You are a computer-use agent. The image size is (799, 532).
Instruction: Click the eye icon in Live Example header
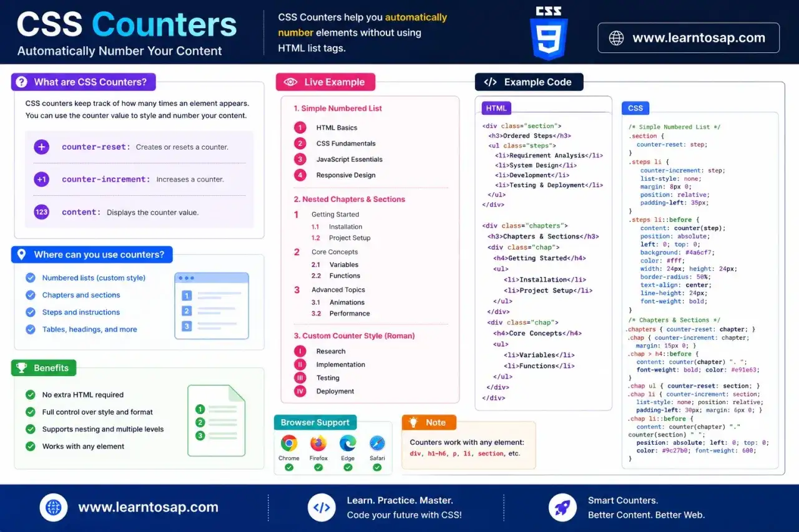pyautogui.click(x=290, y=82)
